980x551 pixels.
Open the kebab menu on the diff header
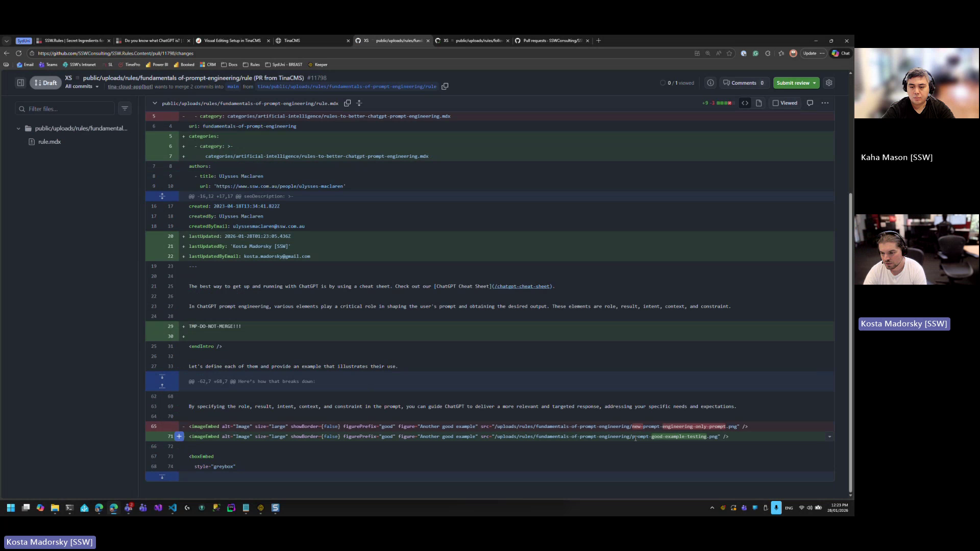coord(825,103)
